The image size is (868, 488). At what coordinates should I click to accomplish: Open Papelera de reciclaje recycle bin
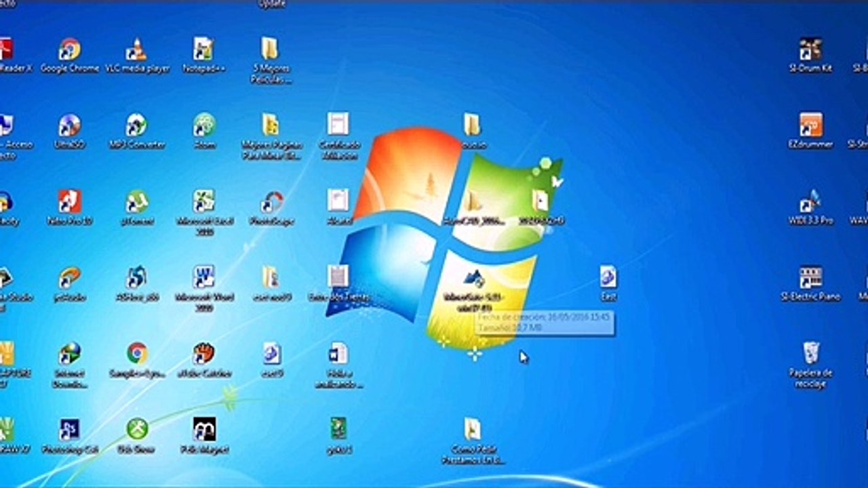point(810,353)
